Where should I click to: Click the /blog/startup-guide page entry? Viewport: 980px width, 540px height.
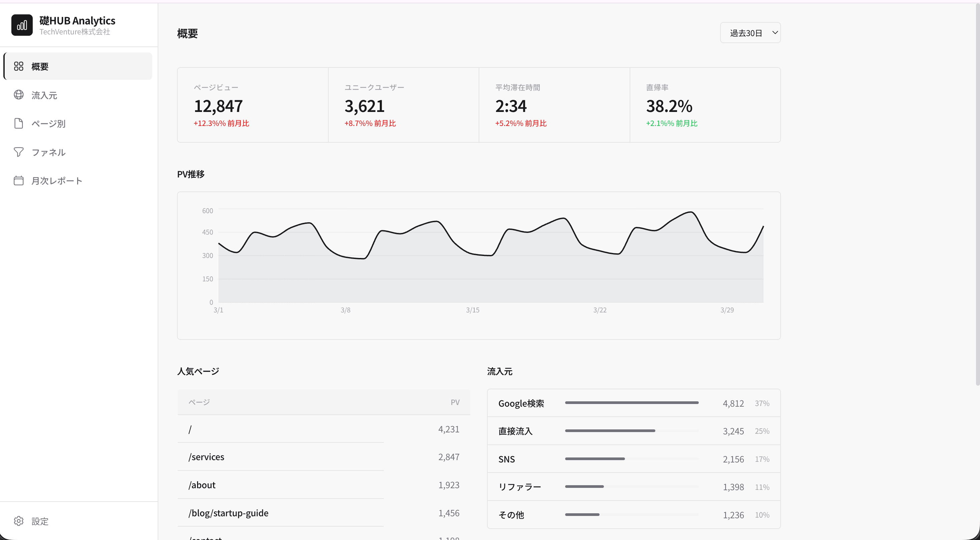(x=229, y=513)
